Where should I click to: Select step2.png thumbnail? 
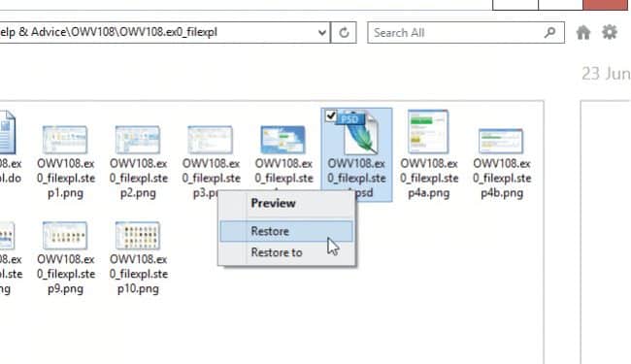pyautogui.click(x=138, y=140)
